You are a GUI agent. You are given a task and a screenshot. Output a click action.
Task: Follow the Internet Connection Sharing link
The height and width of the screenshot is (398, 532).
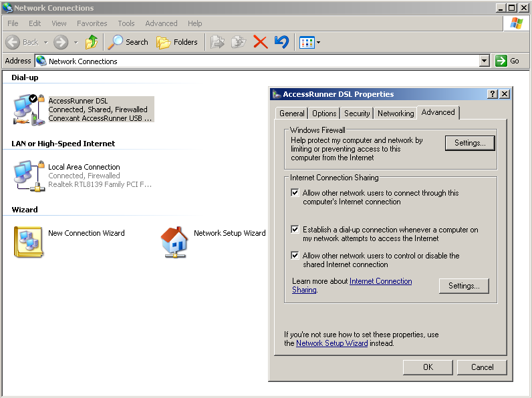point(380,281)
